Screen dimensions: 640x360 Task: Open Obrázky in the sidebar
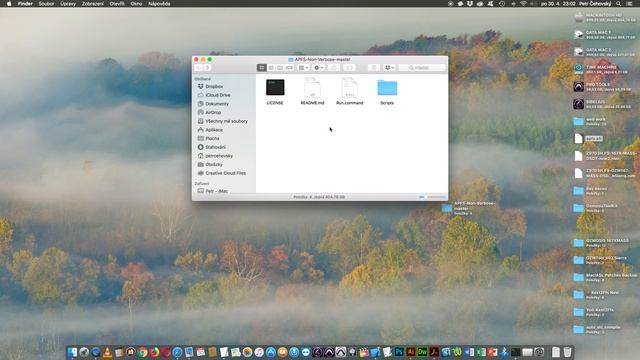pos(214,164)
